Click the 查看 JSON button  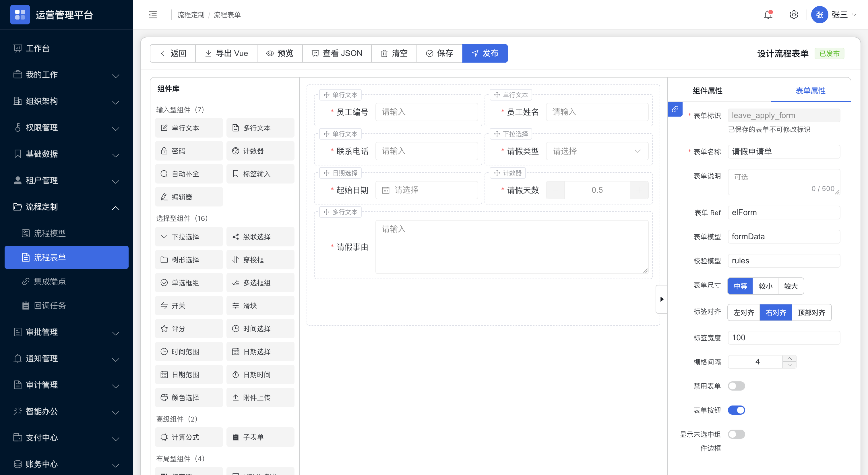[337, 53]
